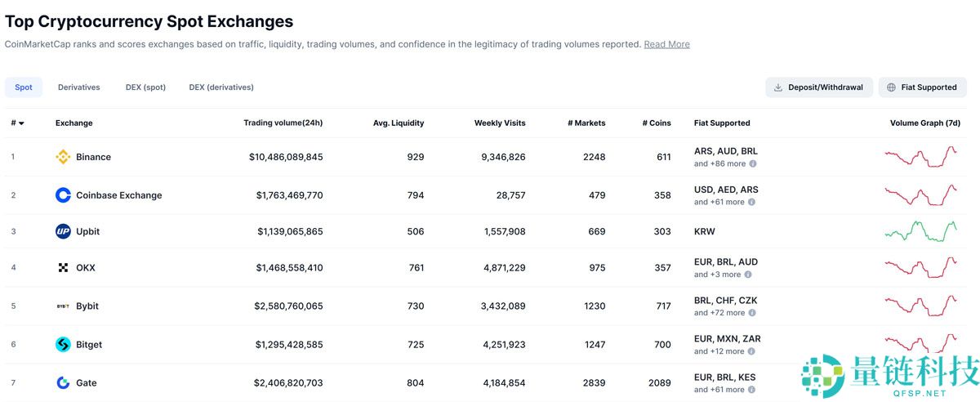Click the Volume Graph (7d) column header
The width and height of the screenshot is (980, 402).
(925, 123)
